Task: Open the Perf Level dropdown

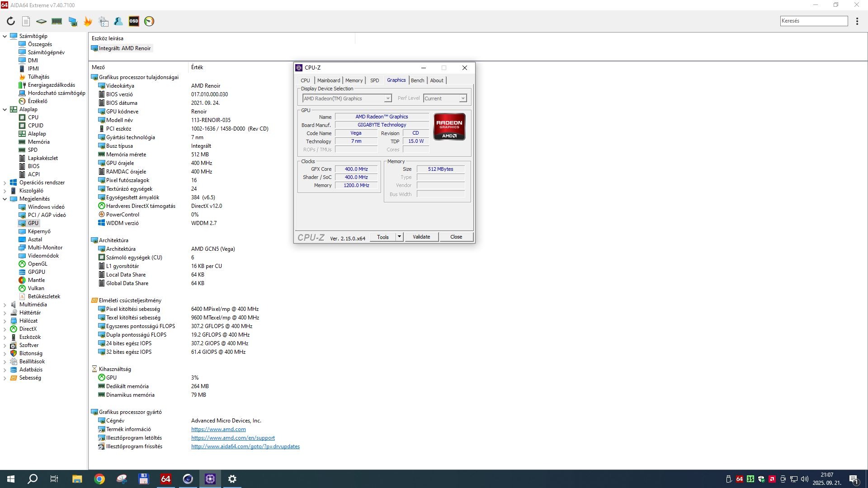Action: [x=462, y=99]
